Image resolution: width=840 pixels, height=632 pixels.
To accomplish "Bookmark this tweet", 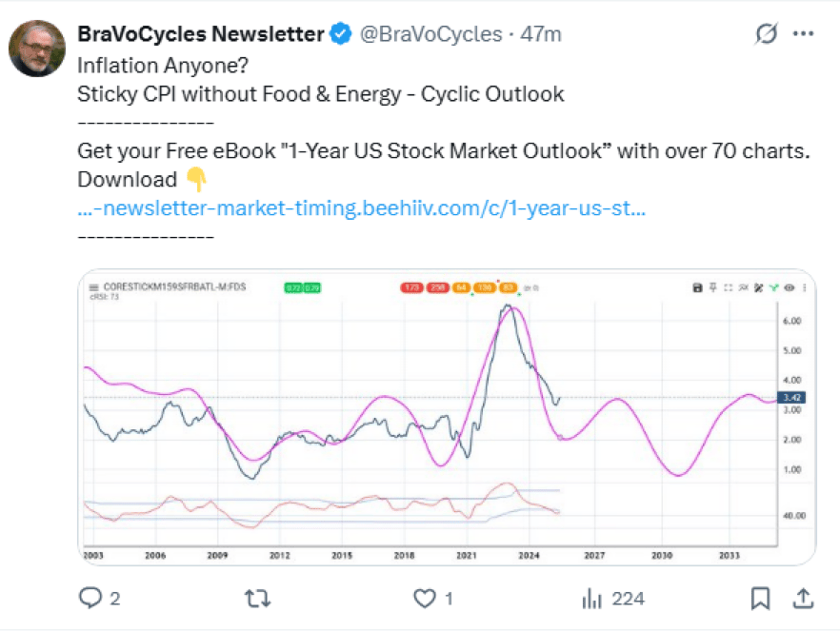I will [x=760, y=599].
